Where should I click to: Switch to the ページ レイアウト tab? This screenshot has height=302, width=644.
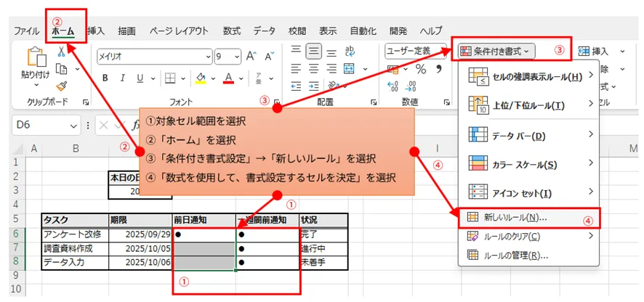coord(179,30)
